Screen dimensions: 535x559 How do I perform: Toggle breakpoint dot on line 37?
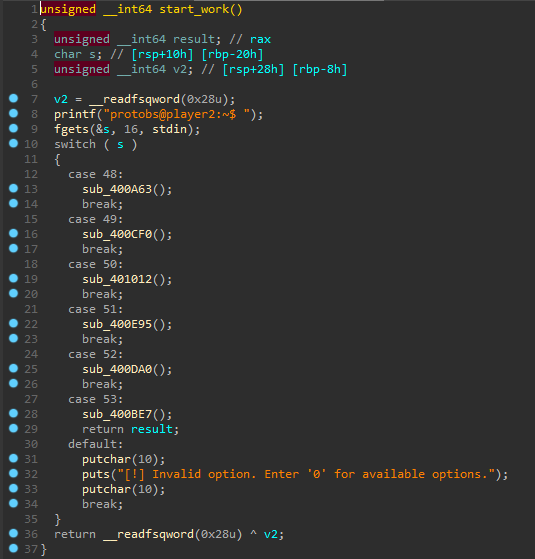[14, 548]
